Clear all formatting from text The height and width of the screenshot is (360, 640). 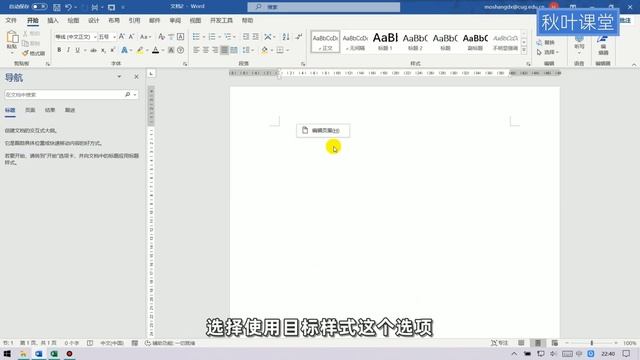(x=162, y=37)
